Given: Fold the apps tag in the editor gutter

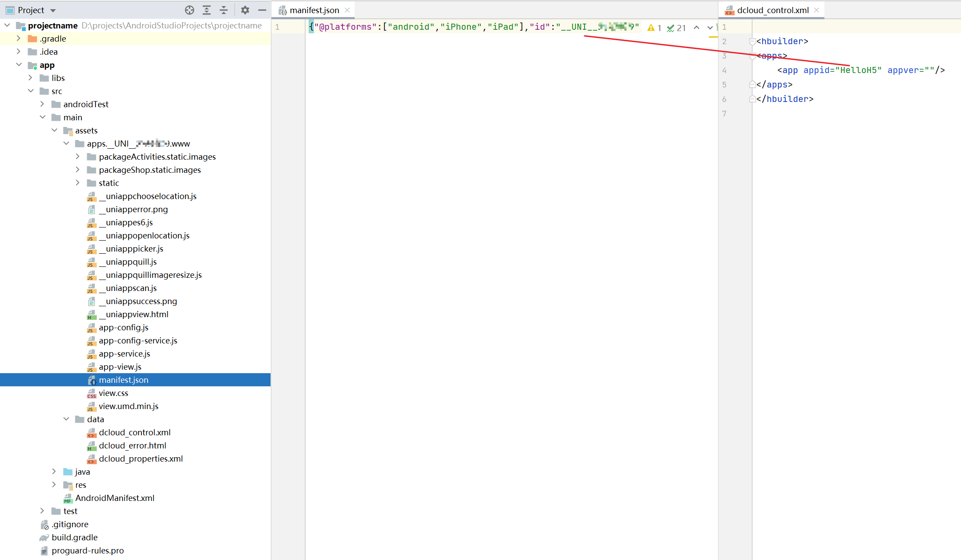Looking at the screenshot, I should [752, 56].
